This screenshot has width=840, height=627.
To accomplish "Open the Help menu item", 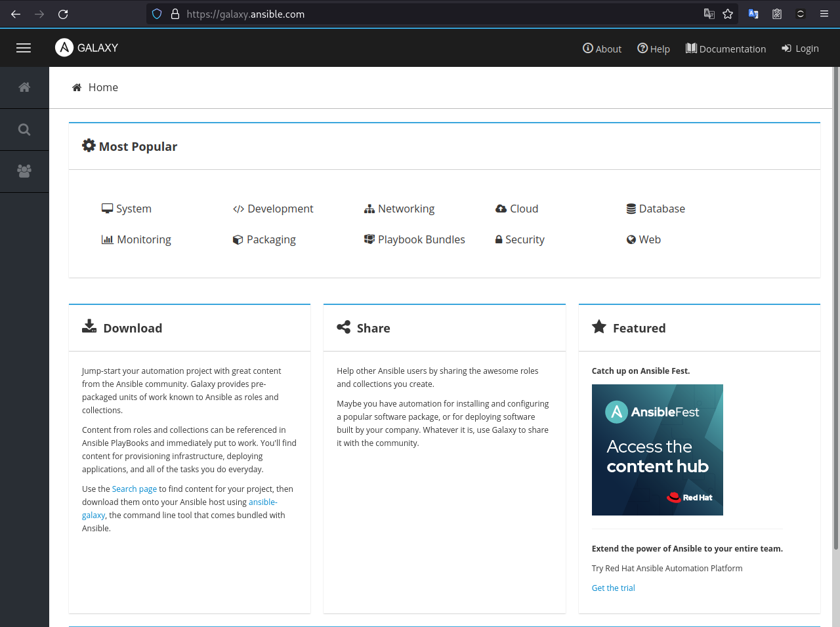I will 654,49.
